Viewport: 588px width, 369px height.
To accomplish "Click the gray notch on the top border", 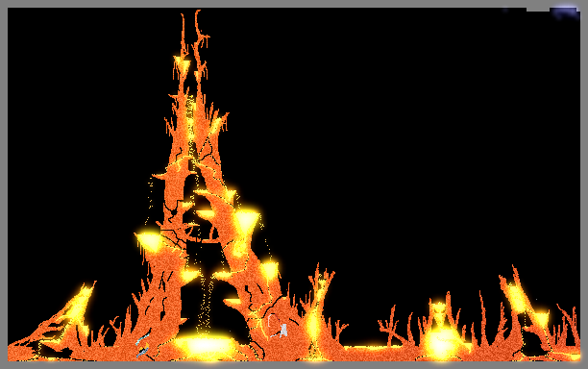I will pos(538,9).
